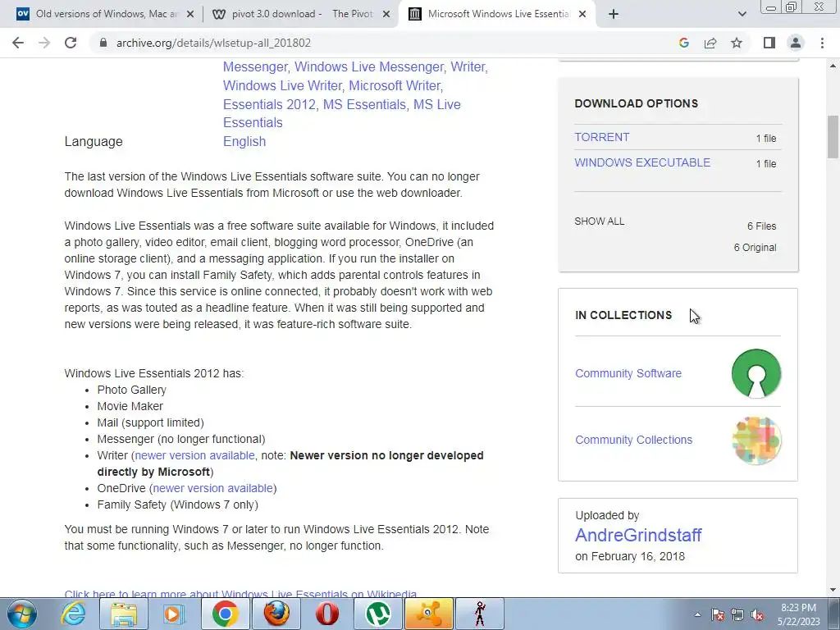Reload the archive.org page
This screenshot has height=630, width=840.
[71, 43]
